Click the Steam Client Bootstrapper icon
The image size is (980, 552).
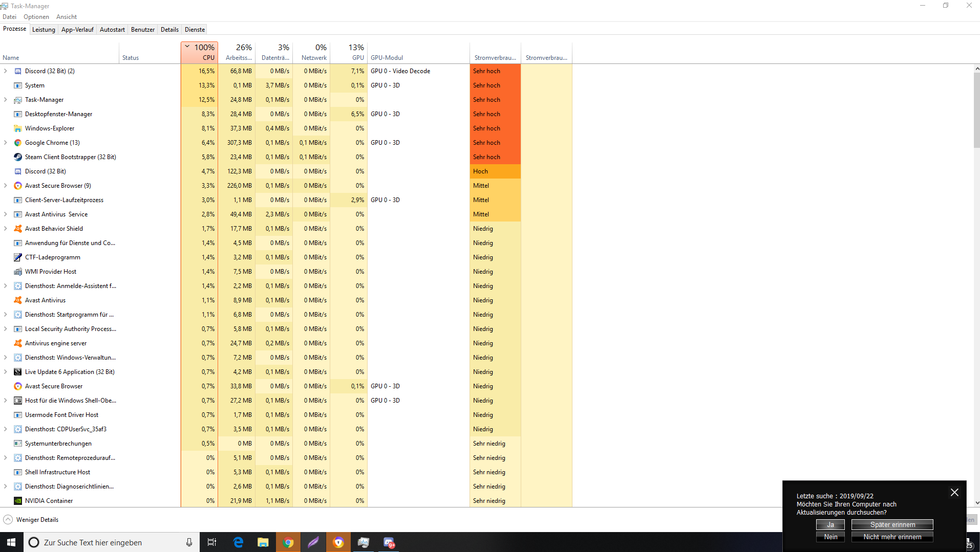tap(18, 157)
